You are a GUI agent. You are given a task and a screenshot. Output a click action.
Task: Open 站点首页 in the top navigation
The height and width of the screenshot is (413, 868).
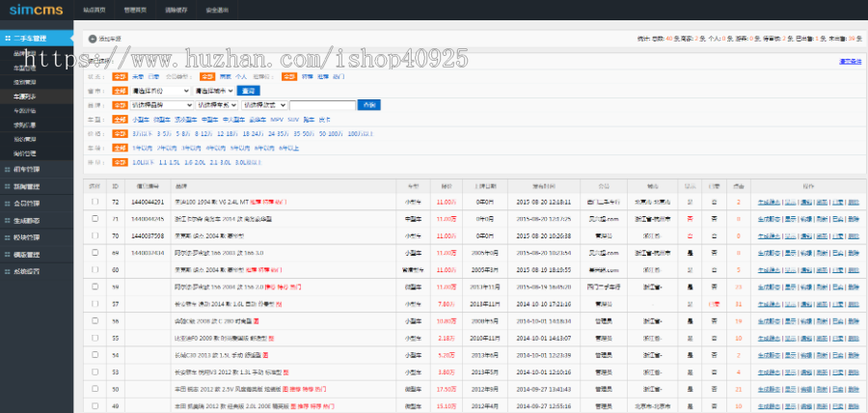point(95,9)
